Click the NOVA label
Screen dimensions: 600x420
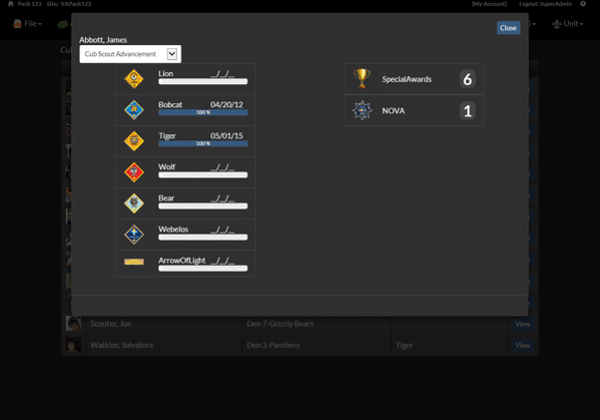coord(393,111)
